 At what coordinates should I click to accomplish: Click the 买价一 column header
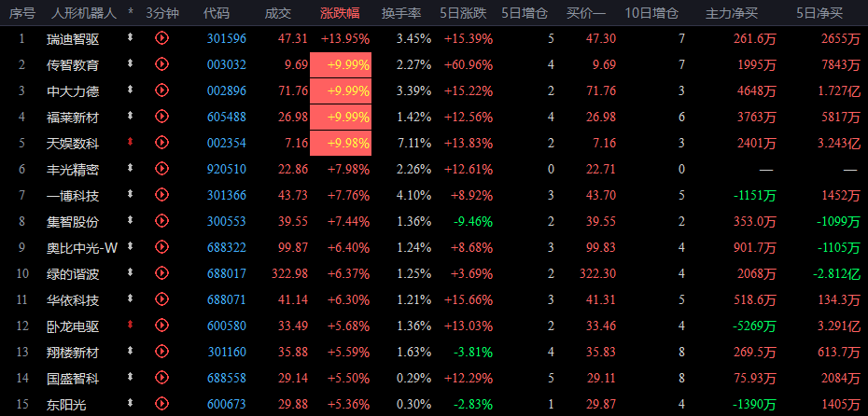586,13
